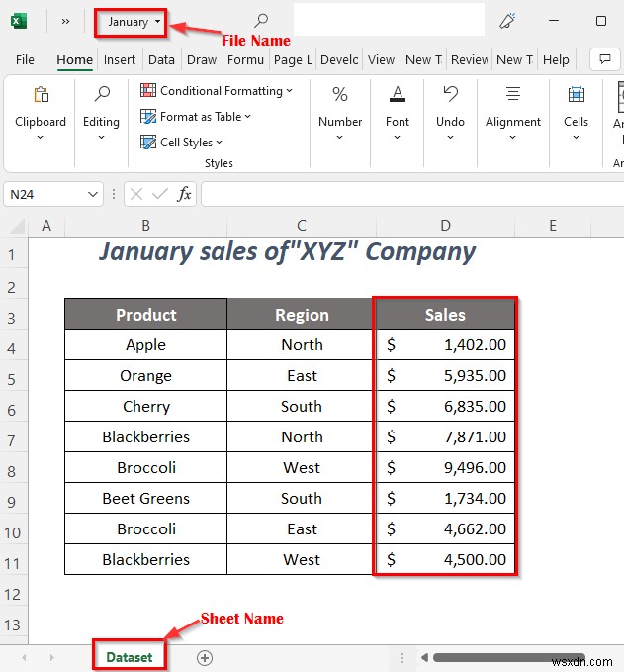Switch to the Insert tab

coord(119,60)
